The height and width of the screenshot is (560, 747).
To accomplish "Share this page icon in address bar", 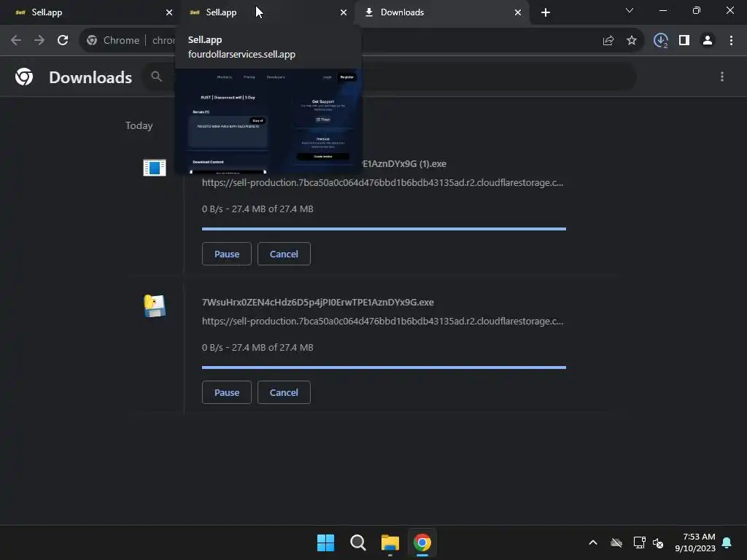I will click(608, 41).
